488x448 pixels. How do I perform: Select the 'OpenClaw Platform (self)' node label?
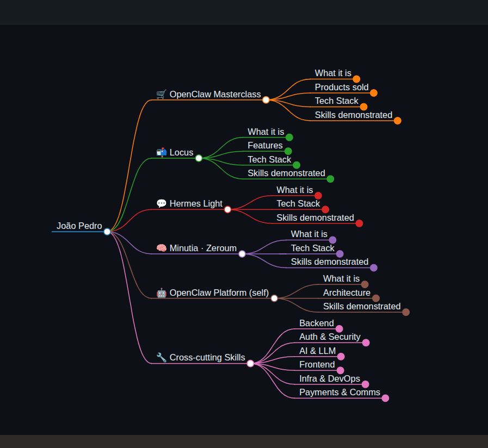click(x=219, y=293)
